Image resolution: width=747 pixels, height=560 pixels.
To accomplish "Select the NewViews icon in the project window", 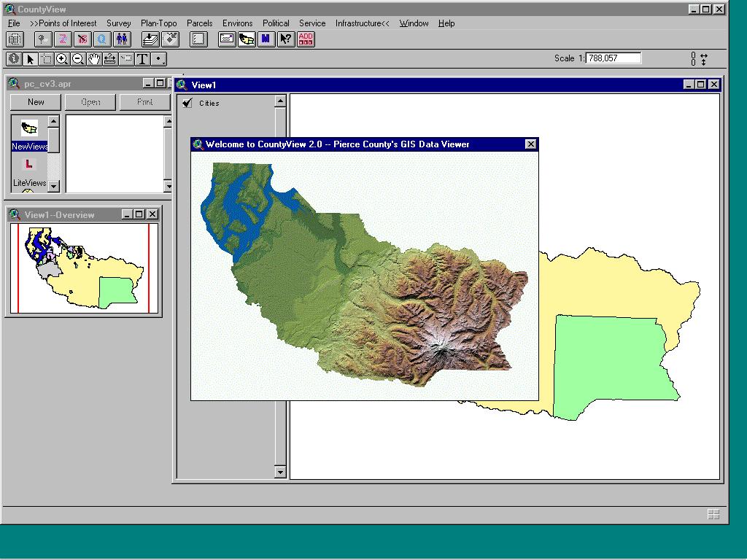I will (x=29, y=134).
